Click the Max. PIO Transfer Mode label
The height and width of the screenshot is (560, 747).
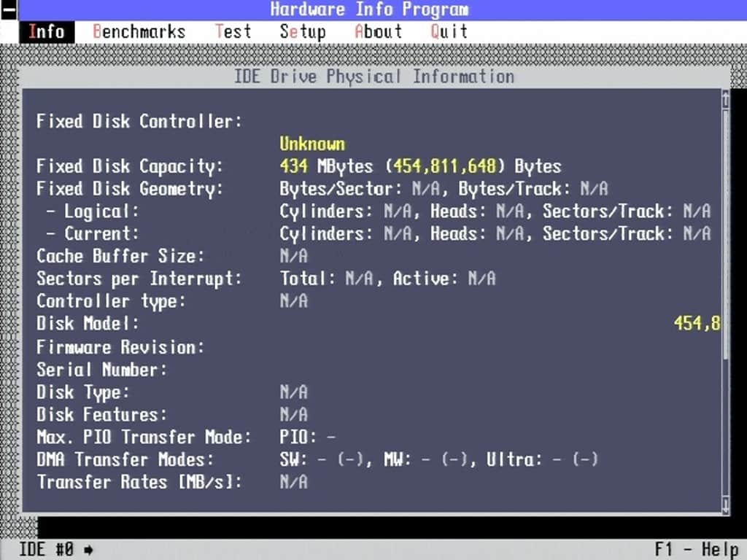144,437
